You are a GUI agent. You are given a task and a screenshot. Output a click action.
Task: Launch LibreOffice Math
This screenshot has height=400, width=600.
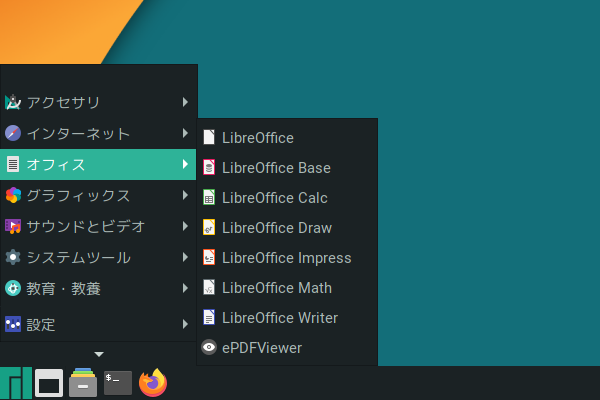pyautogui.click(x=287, y=287)
